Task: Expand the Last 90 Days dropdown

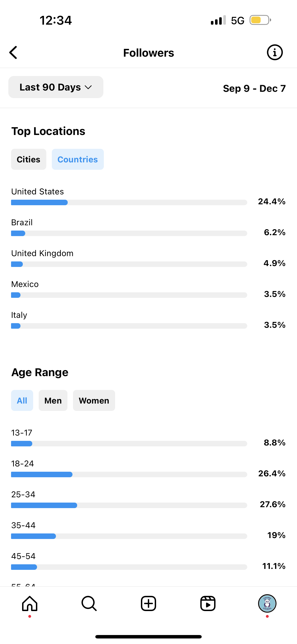Action: tap(56, 87)
